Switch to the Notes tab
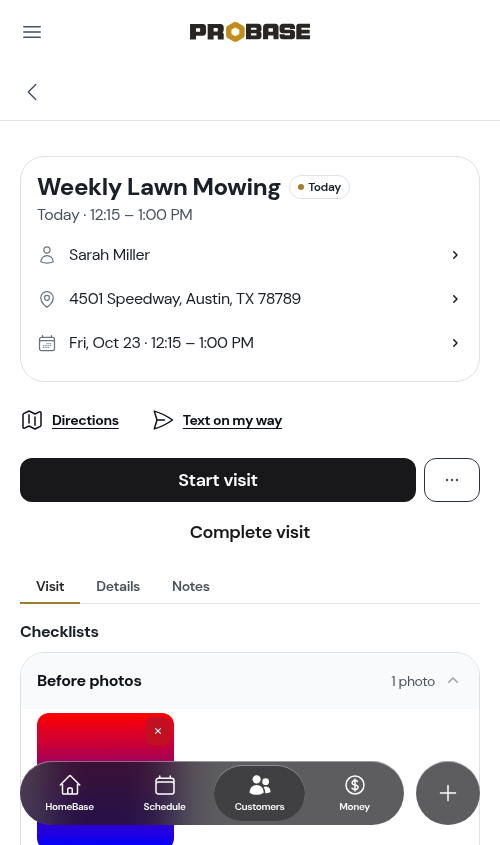 pyautogui.click(x=191, y=586)
